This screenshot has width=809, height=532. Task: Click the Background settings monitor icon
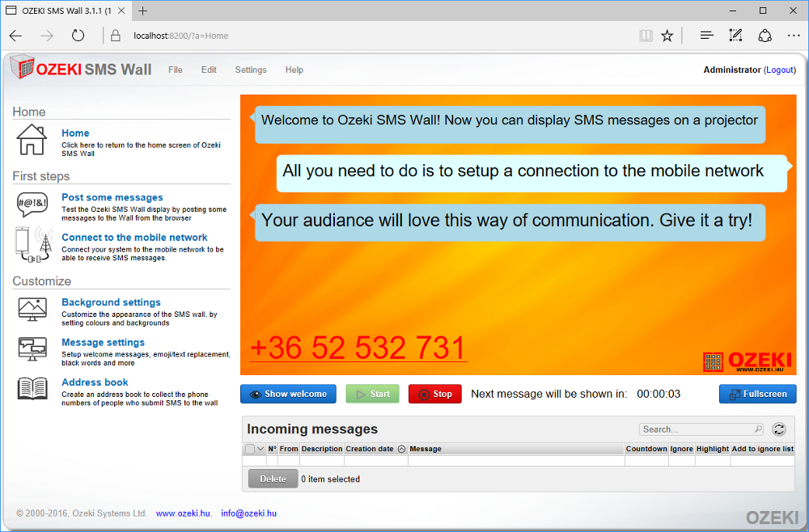(x=32, y=310)
